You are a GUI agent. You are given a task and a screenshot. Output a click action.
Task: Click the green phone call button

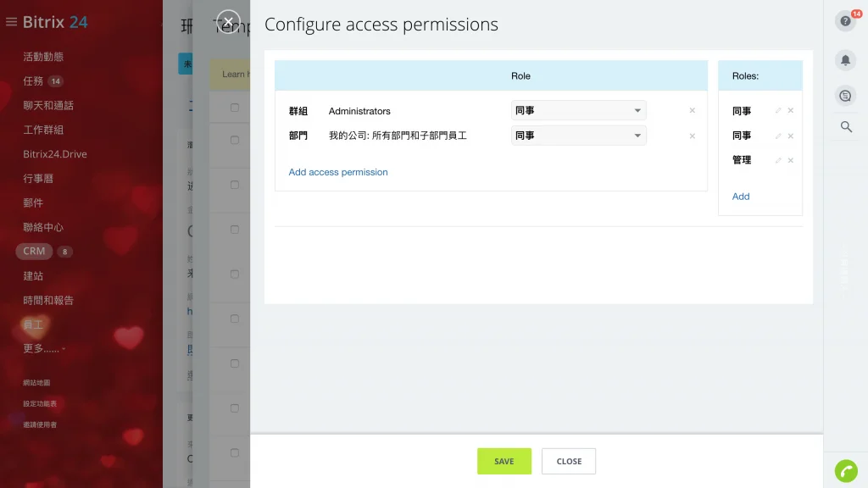click(845, 470)
